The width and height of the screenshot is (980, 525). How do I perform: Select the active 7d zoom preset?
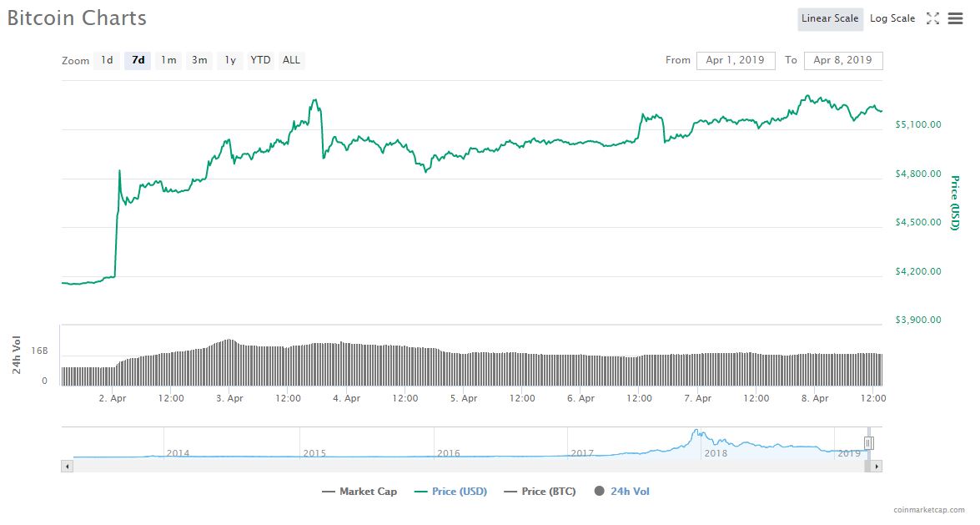pyautogui.click(x=137, y=60)
